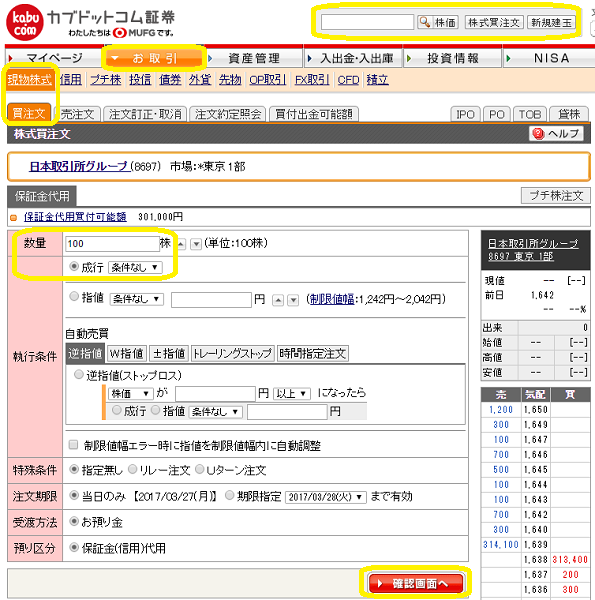Open the 投資情報 menu

click(453, 58)
